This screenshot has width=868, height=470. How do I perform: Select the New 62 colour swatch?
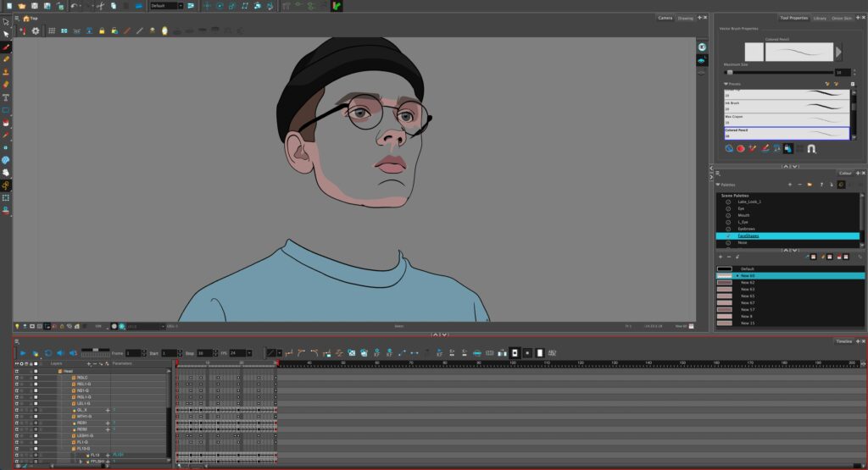coord(725,283)
